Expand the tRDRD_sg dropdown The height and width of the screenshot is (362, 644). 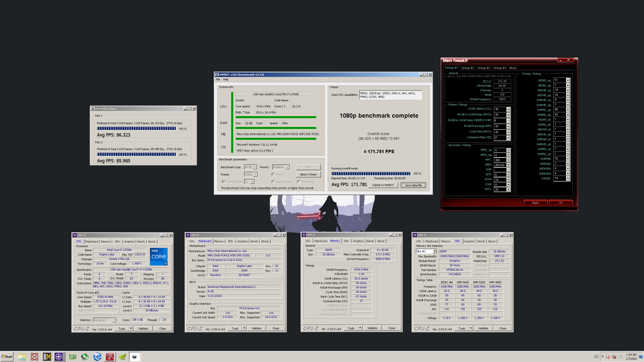tap(568, 80)
